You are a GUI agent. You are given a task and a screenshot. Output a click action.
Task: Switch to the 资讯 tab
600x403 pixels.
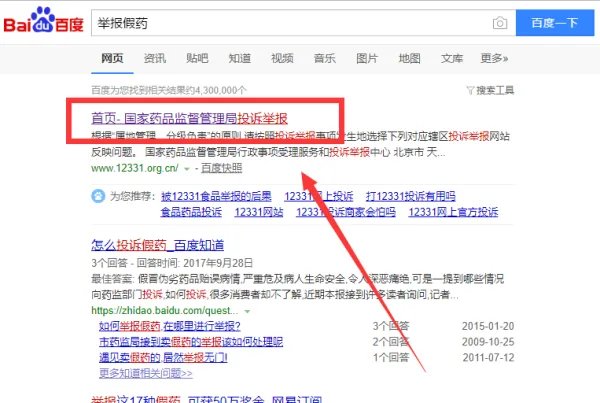tap(155, 58)
